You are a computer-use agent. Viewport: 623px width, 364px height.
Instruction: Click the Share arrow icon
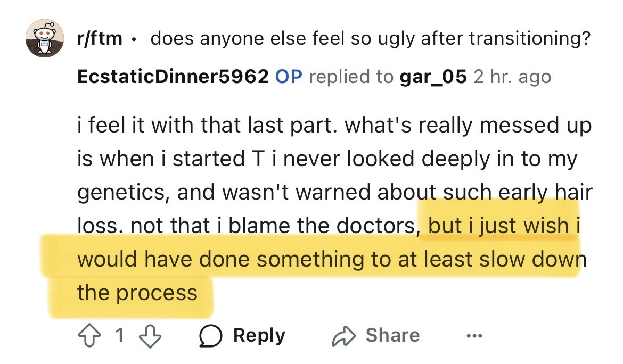[344, 335]
